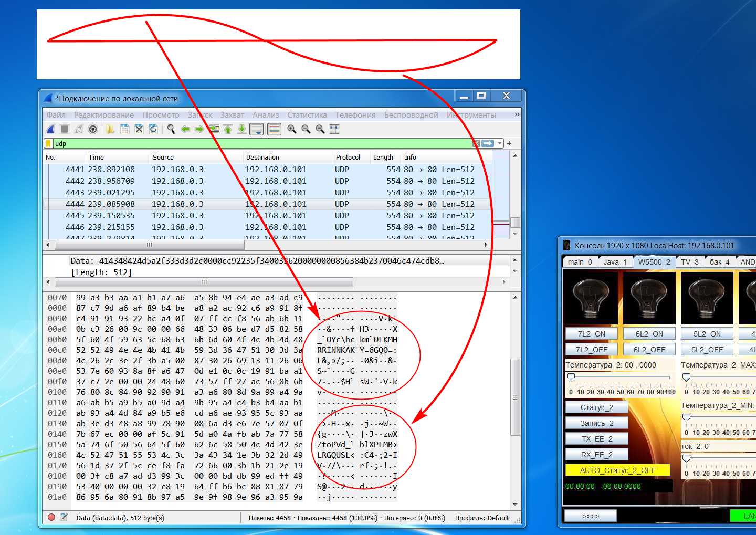Clear the udp display filter

point(476,143)
